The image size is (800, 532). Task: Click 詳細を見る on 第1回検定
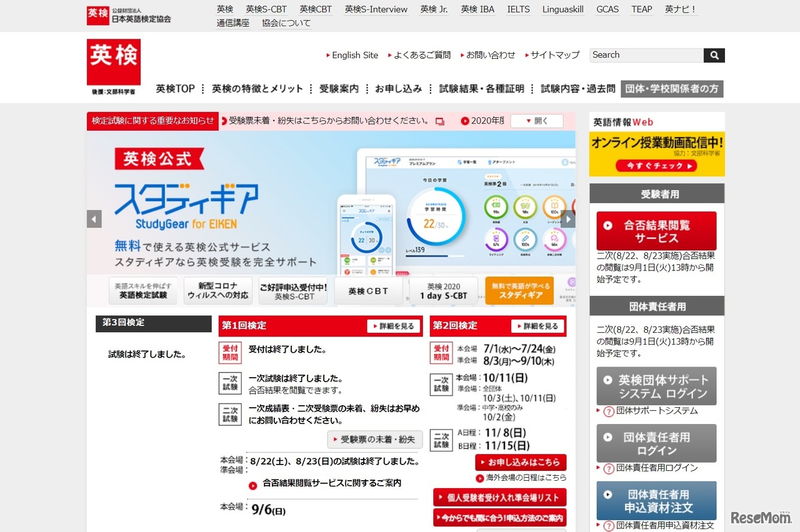click(x=392, y=325)
